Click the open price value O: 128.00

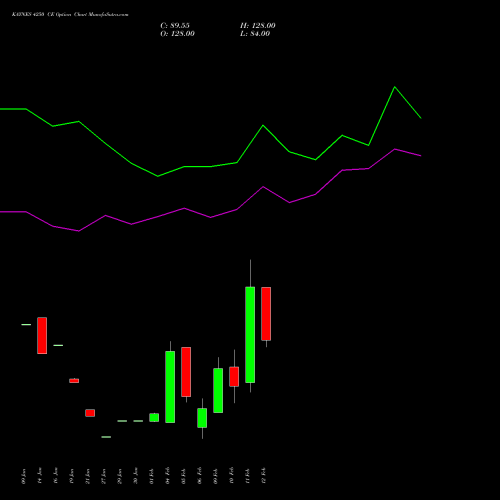click(x=177, y=34)
